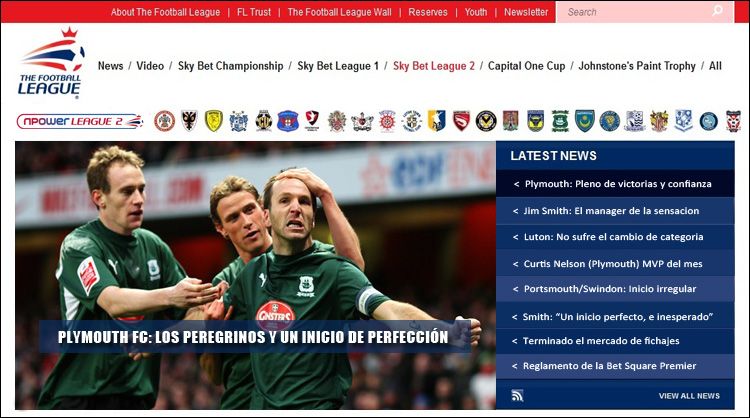Viewport: 750px width, 418px height.
Task: Open 'Portsmouth/Swindon: Inicio irregular'
Action: pyautogui.click(x=615, y=289)
